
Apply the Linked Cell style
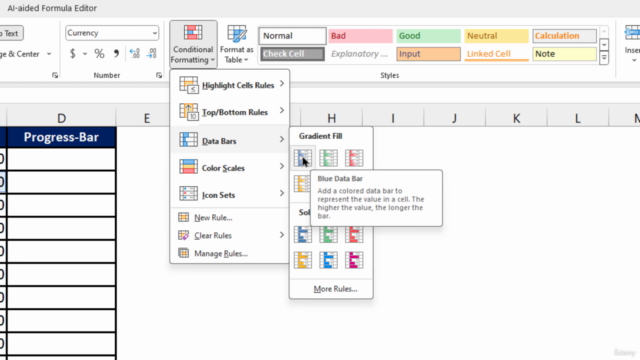pos(496,54)
